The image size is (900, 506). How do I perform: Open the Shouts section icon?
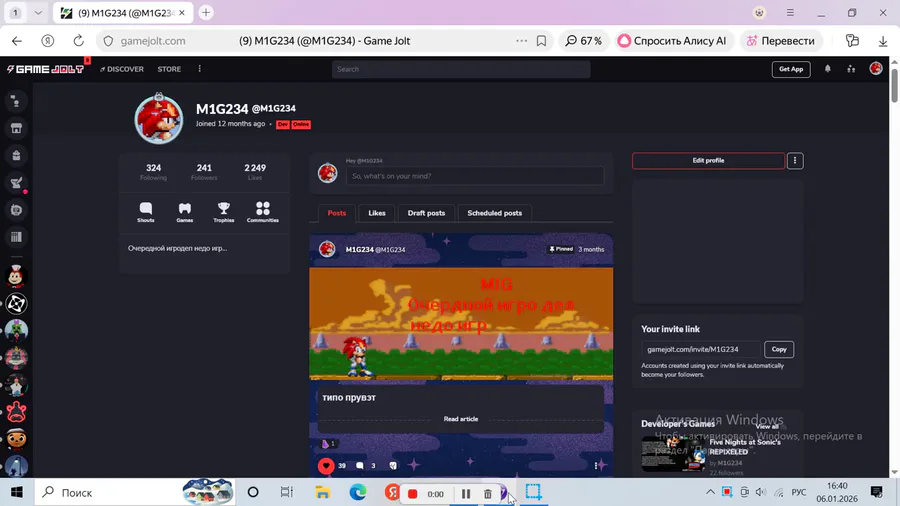point(146,212)
